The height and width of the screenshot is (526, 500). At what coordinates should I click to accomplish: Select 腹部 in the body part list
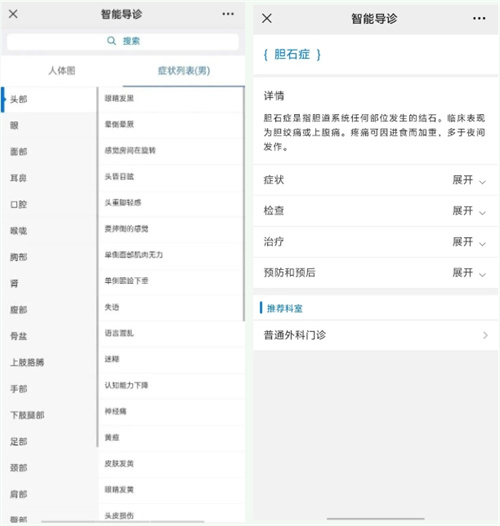click(x=49, y=310)
